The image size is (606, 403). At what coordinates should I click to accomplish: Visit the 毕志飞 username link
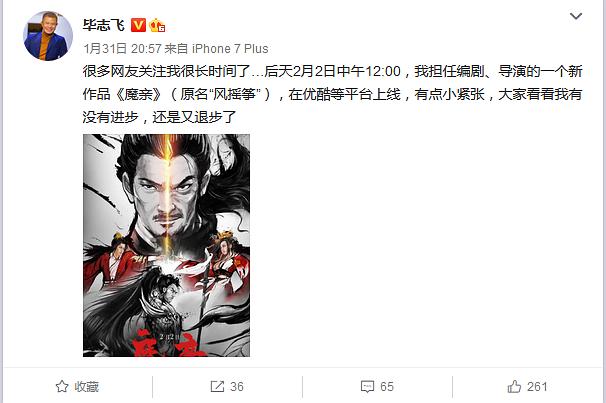[104, 25]
